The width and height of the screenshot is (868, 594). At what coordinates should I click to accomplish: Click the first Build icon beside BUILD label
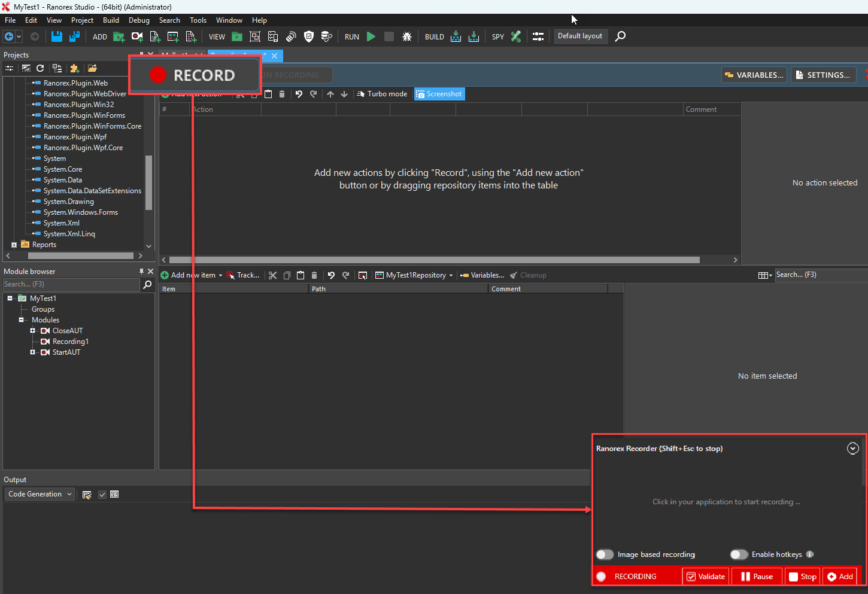(x=456, y=36)
